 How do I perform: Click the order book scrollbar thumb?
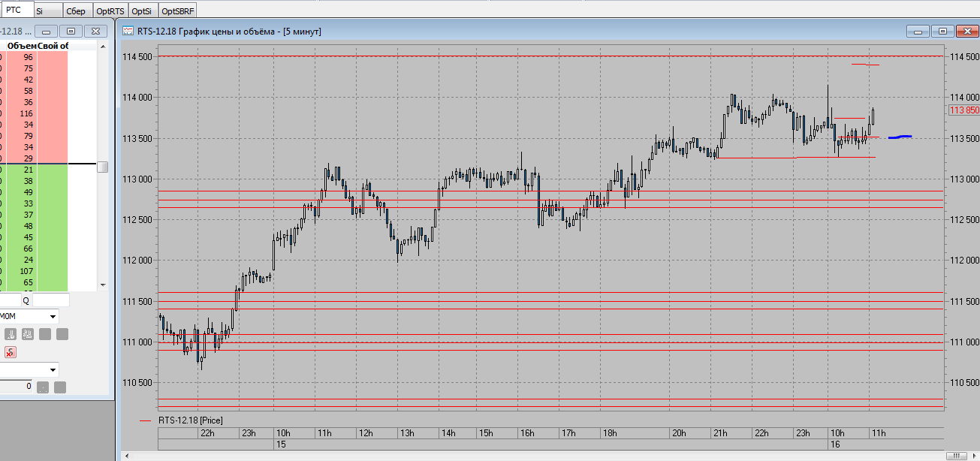[103, 167]
